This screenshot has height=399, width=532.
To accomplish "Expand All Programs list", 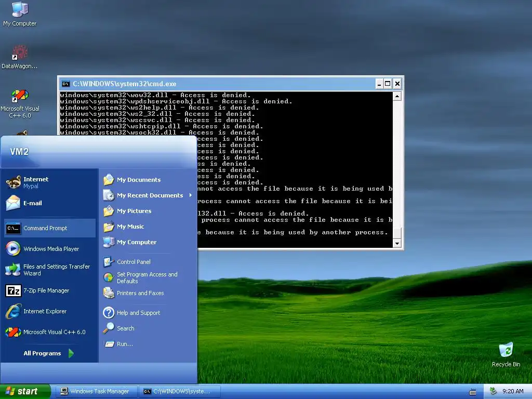I will click(48, 353).
